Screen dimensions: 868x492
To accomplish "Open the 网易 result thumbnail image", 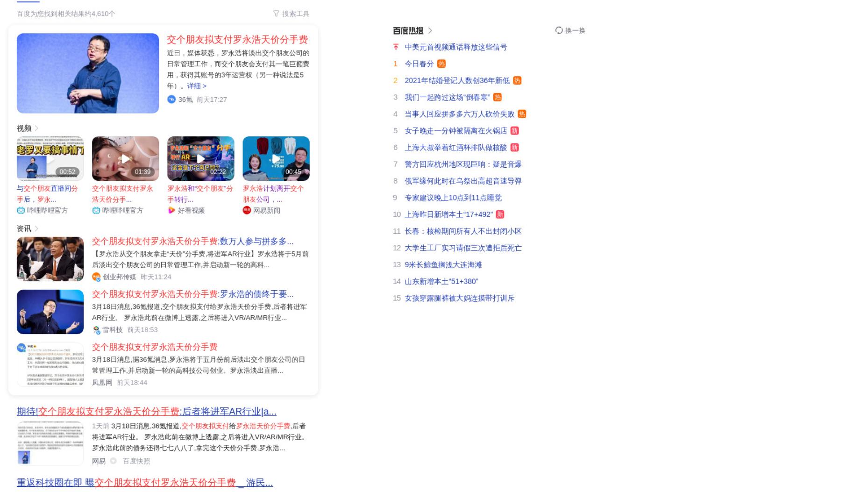I will point(50,443).
